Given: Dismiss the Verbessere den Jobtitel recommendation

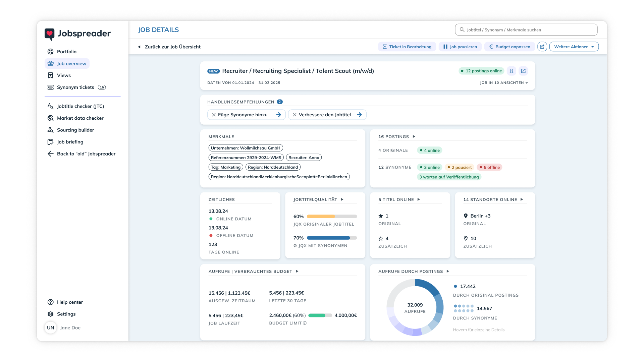Looking at the screenshot, I should (x=294, y=115).
